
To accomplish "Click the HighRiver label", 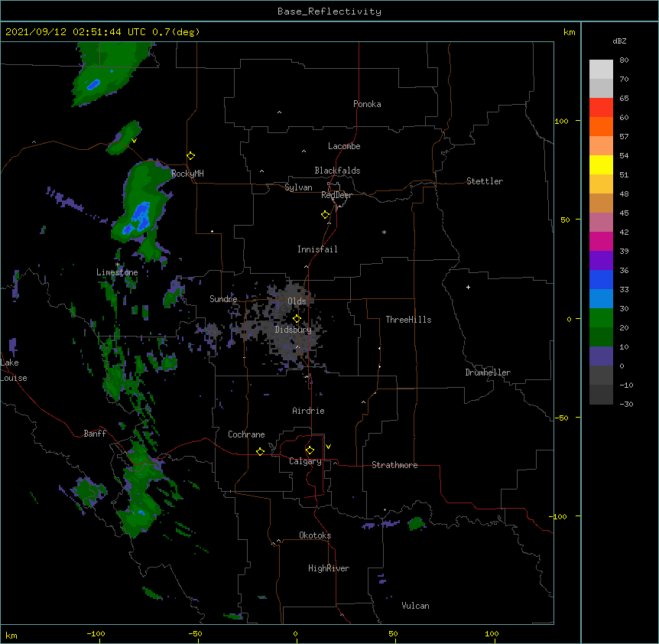I will click(329, 568).
